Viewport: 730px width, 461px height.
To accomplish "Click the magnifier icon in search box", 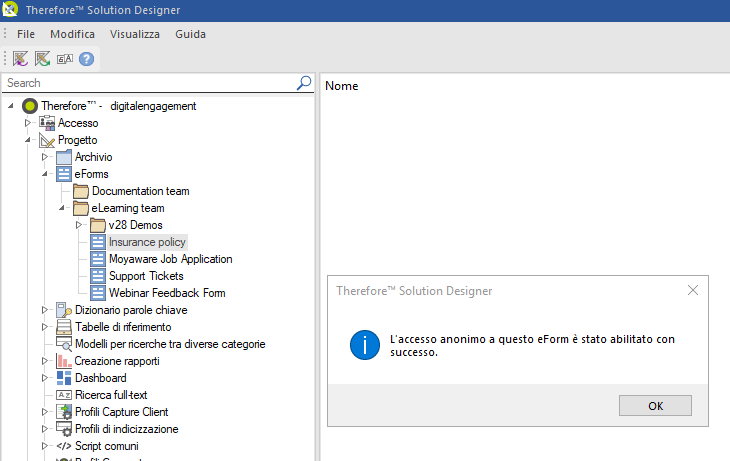I will 304,83.
